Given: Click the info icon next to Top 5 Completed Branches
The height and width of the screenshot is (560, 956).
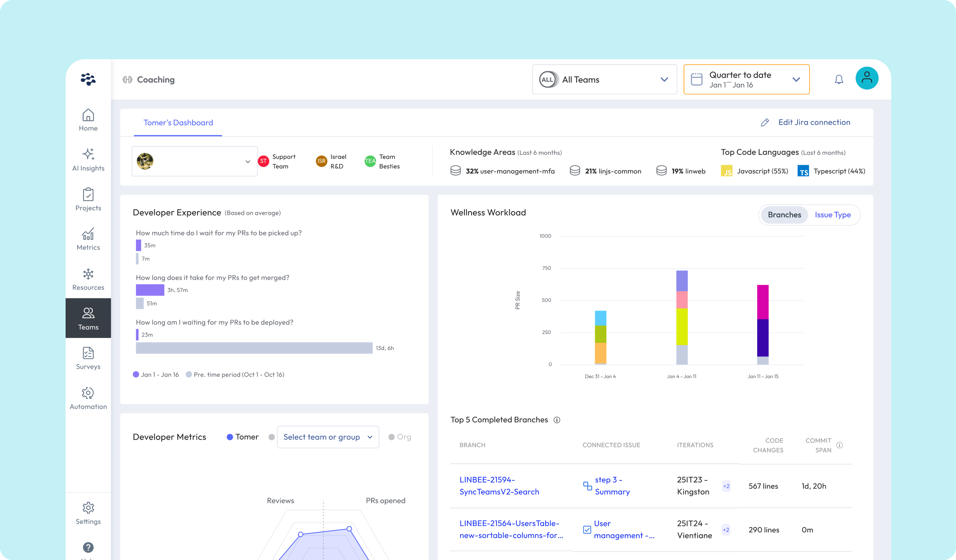Looking at the screenshot, I should click(x=557, y=420).
